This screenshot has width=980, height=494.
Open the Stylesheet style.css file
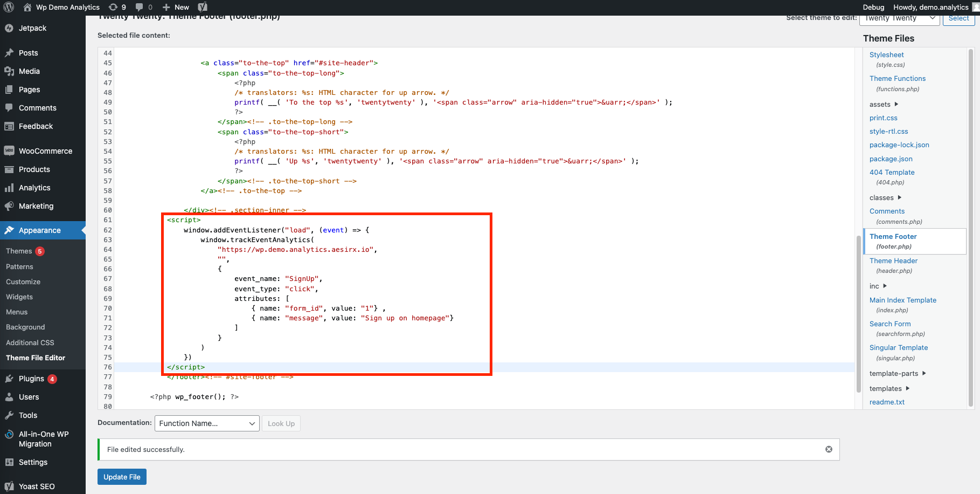[886, 54]
